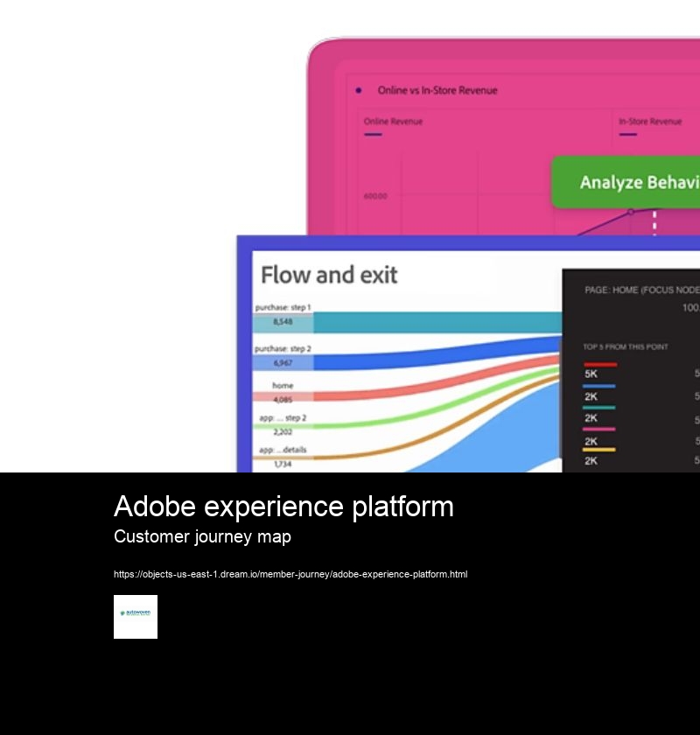
Task: Click the In-Store Revenue legend label
Action: coord(650,122)
